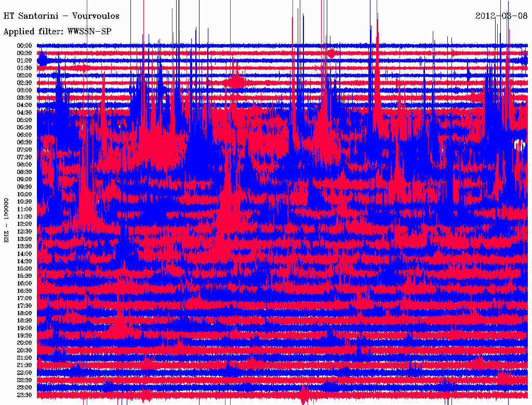Pick the 18:00 time row label
This screenshot has height=405, width=532.
(x=24, y=314)
